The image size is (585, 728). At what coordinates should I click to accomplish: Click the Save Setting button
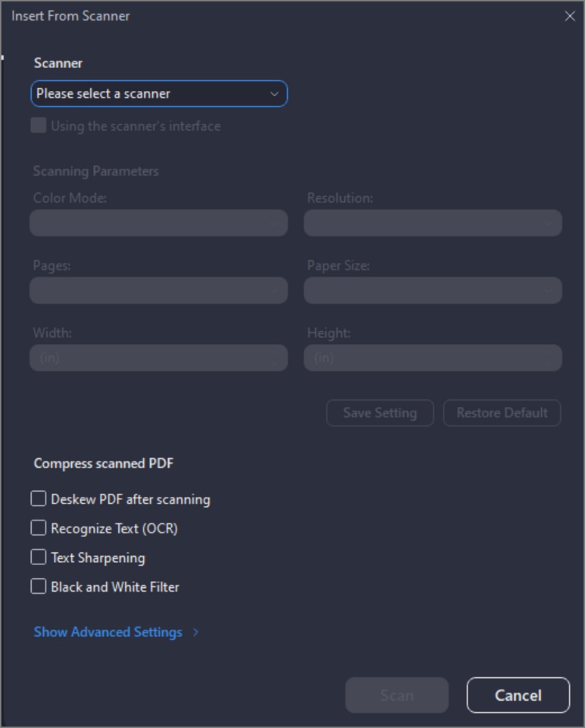(x=379, y=413)
